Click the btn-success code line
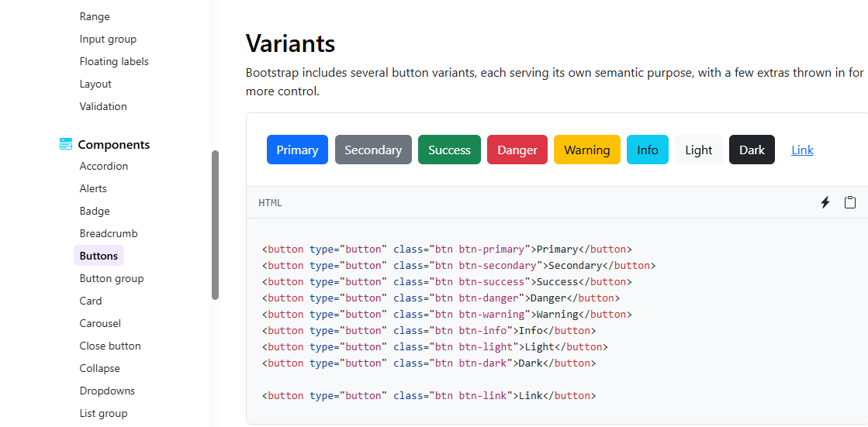This screenshot has height=427, width=868. (447, 281)
